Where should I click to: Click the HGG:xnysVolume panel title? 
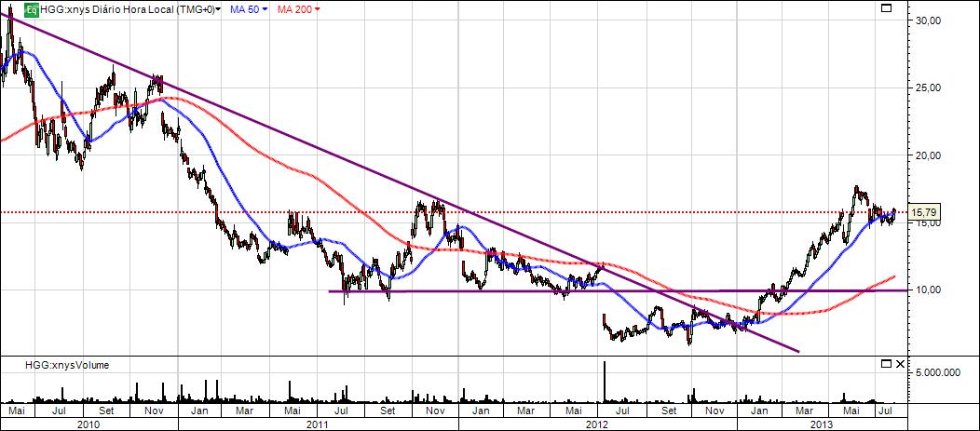[67, 365]
